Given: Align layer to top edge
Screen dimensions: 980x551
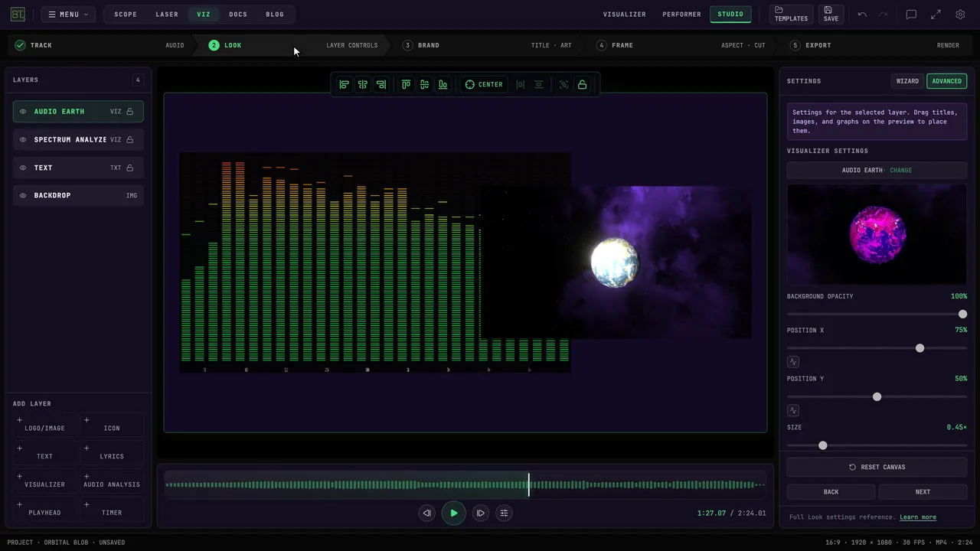Looking at the screenshot, I should (x=406, y=84).
